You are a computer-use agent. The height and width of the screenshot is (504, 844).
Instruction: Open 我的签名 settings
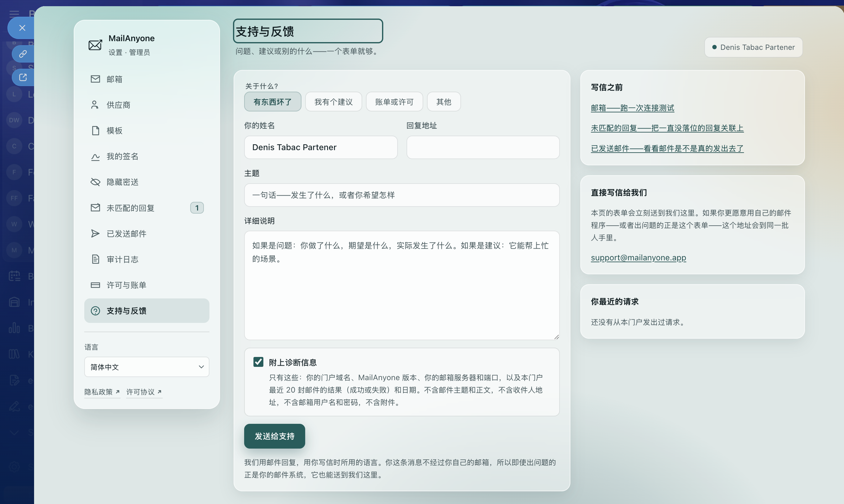[147, 156]
